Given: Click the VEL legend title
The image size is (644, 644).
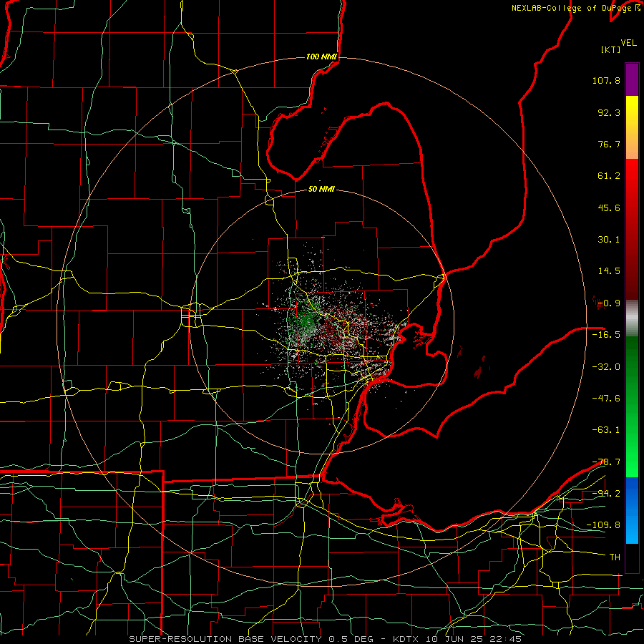Looking at the screenshot, I should (629, 43).
